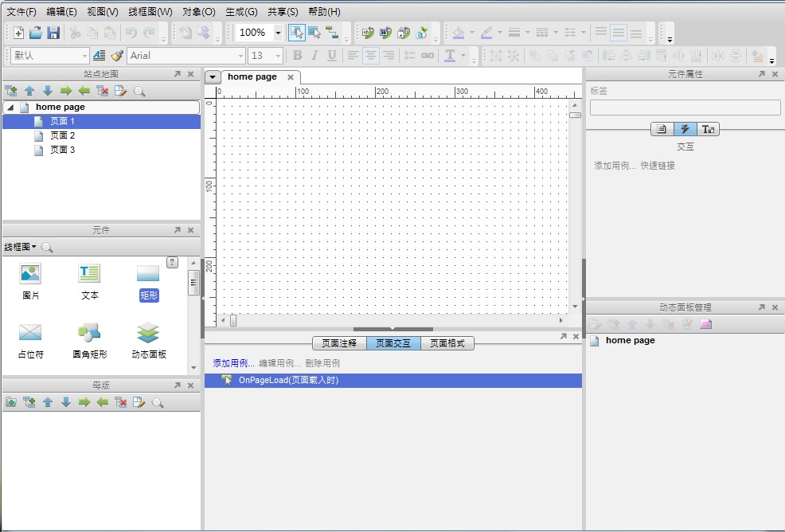Toggle italic text formatting

click(314, 56)
